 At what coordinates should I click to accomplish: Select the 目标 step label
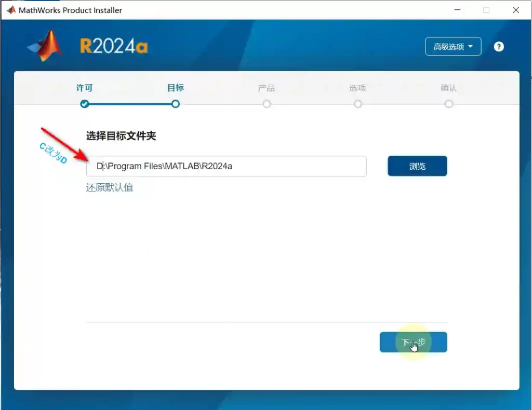tap(176, 88)
